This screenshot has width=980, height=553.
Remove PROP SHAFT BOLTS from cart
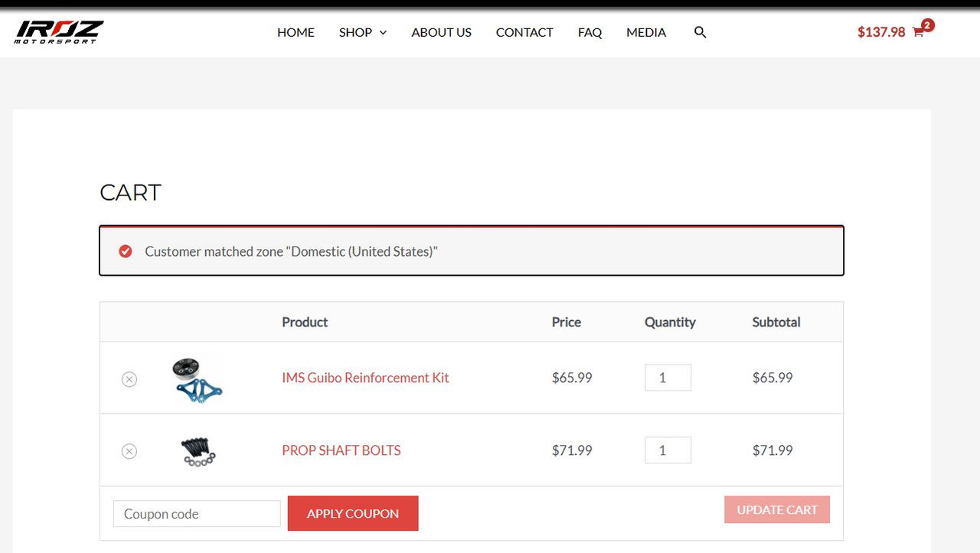(129, 451)
